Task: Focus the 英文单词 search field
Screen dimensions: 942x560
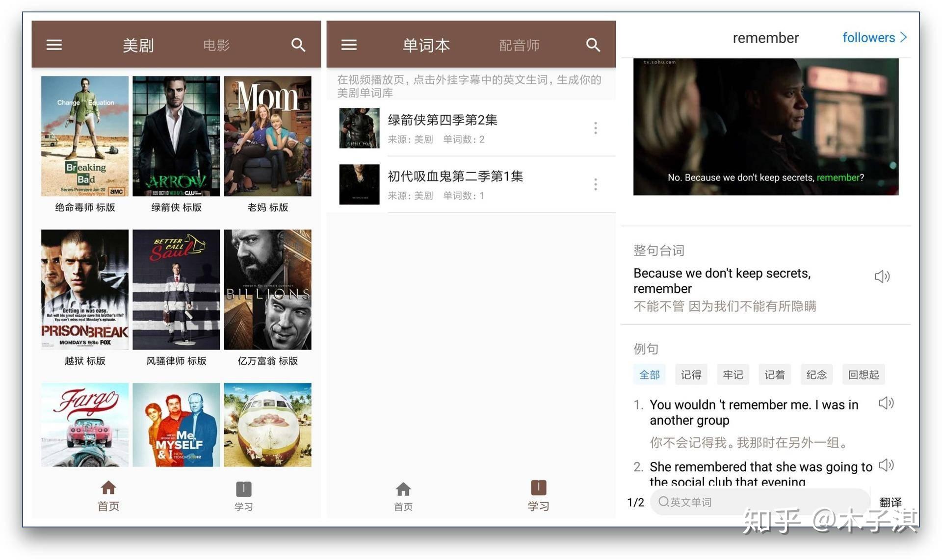Action: tap(759, 502)
